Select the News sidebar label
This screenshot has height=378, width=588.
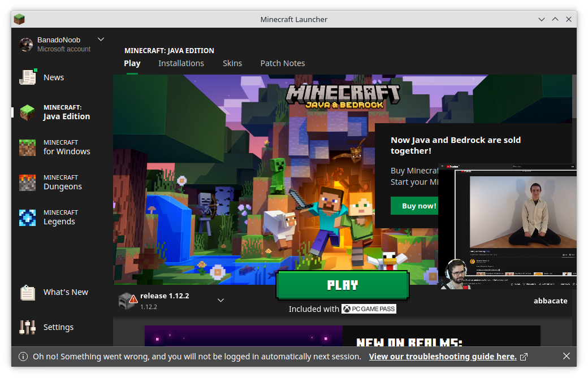[x=54, y=77]
